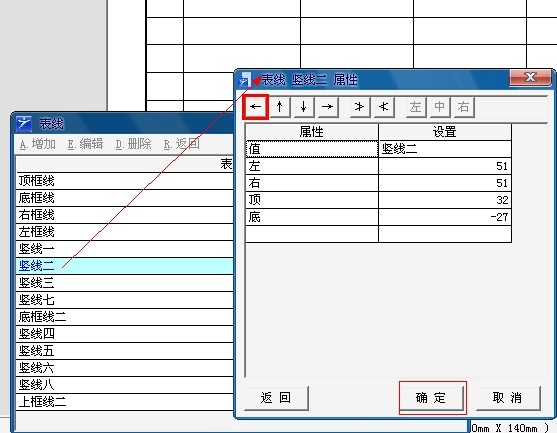The height and width of the screenshot is (433, 557).
Task: Click the 底 property value cell showing -27
Action: coord(445,217)
